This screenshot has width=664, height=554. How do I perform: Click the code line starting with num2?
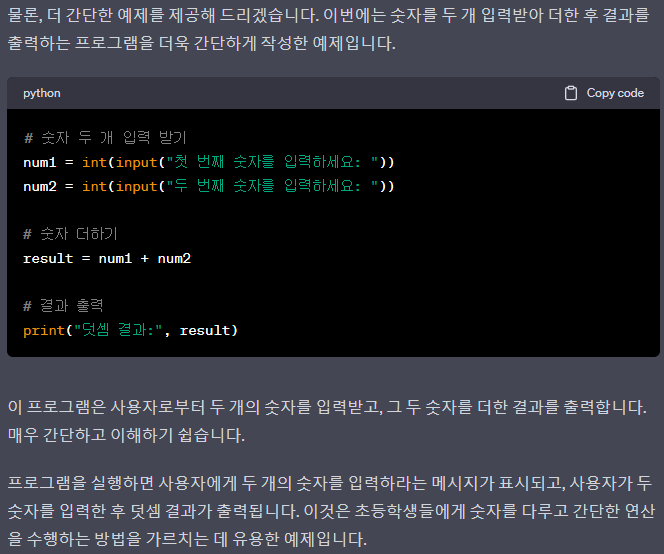pos(209,186)
